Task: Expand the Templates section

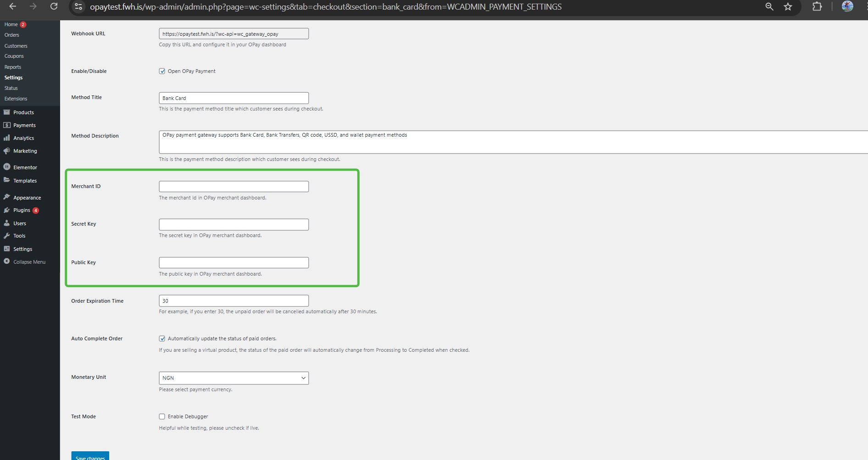Action: coord(25,180)
